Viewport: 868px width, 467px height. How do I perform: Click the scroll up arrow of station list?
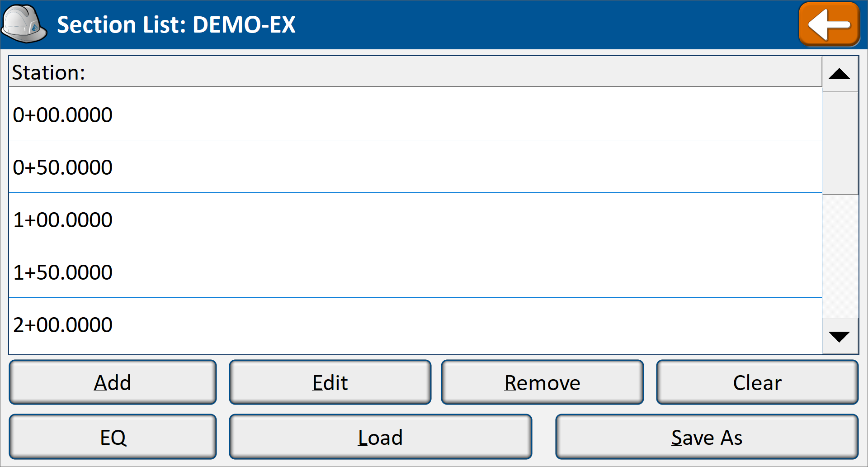tap(840, 74)
